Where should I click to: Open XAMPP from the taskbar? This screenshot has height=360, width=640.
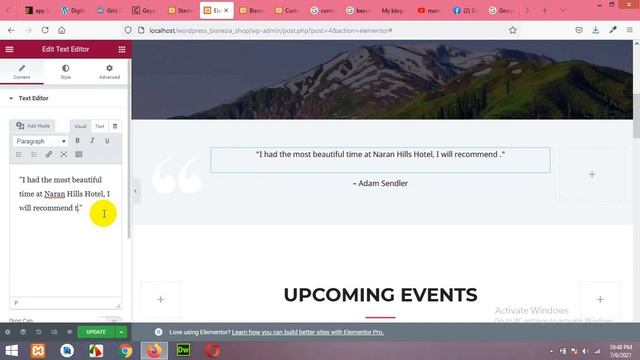pos(38,351)
